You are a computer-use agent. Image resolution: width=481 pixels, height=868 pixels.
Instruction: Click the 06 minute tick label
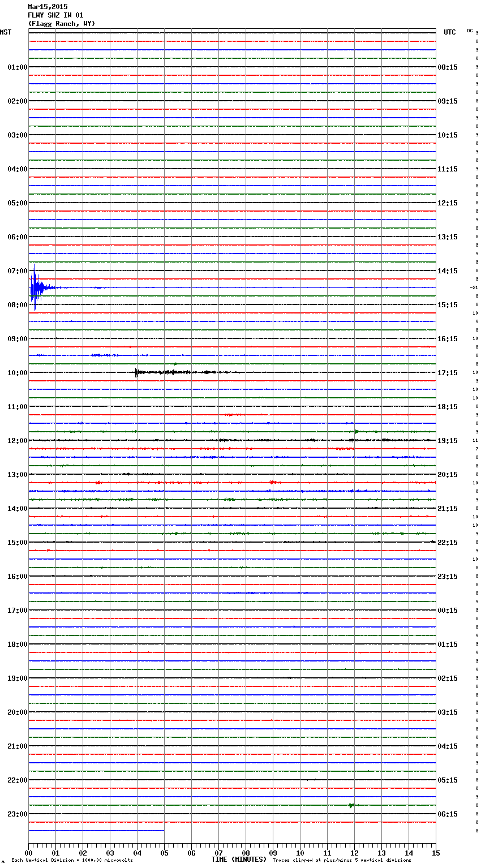click(191, 853)
